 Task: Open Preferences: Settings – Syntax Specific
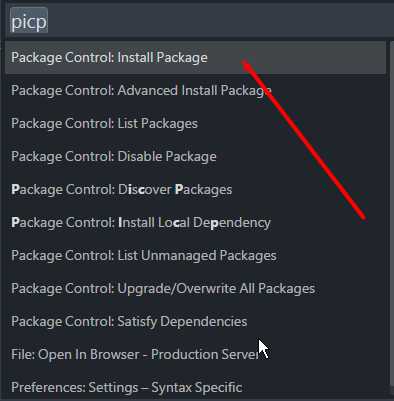point(195,387)
